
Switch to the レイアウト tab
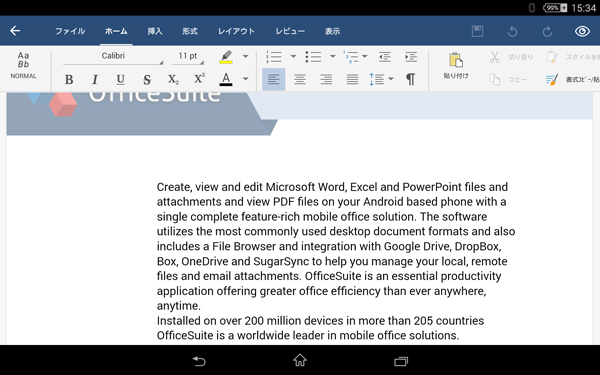(x=236, y=31)
